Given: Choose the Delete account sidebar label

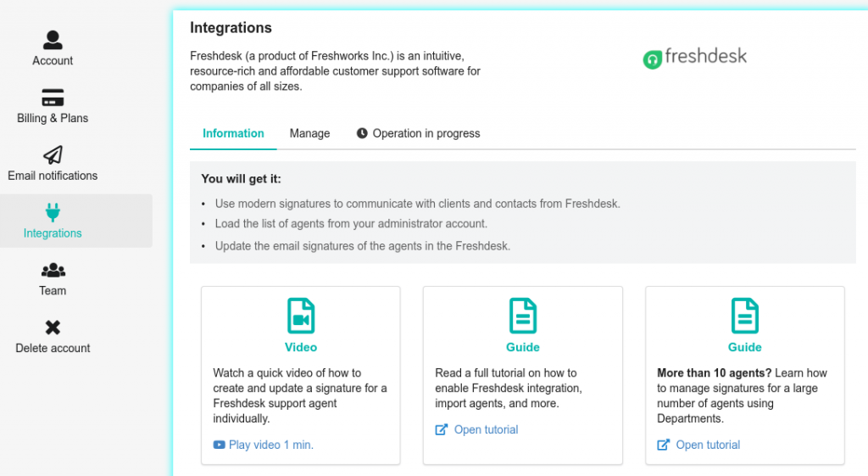Looking at the screenshot, I should pyautogui.click(x=53, y=348).
